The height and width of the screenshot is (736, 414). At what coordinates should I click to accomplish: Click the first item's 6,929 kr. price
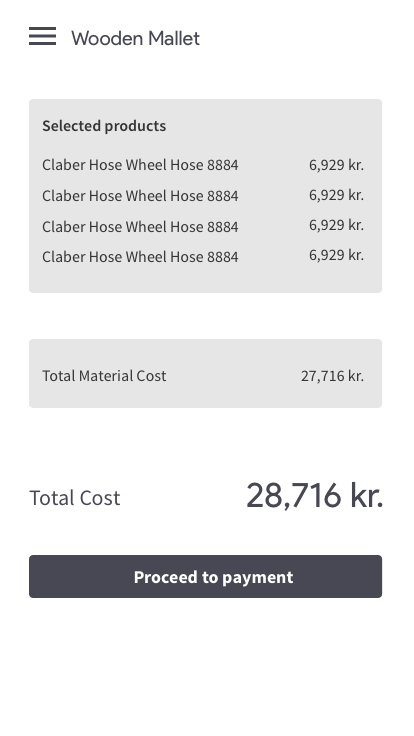click(336, 165)
